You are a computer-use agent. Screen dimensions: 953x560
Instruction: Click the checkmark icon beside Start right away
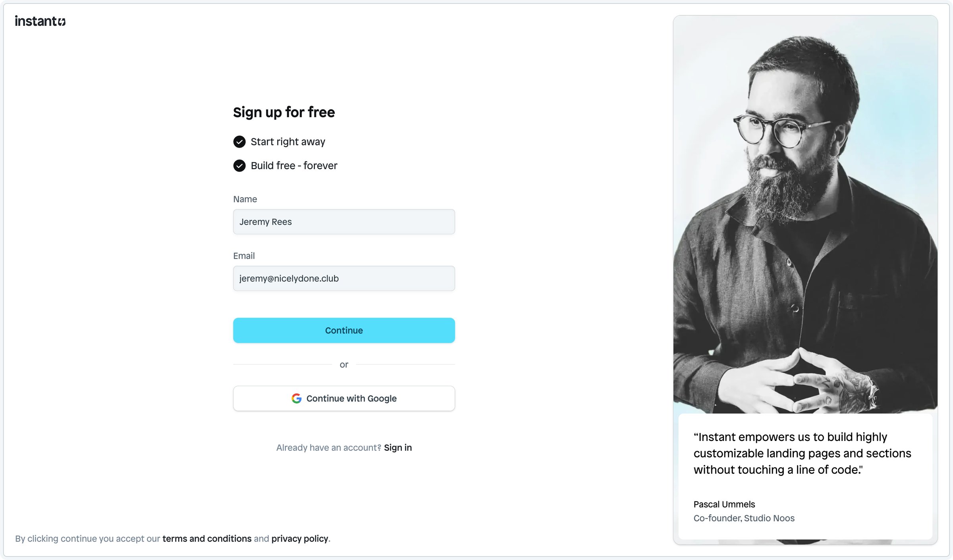[x=239, y=142]
